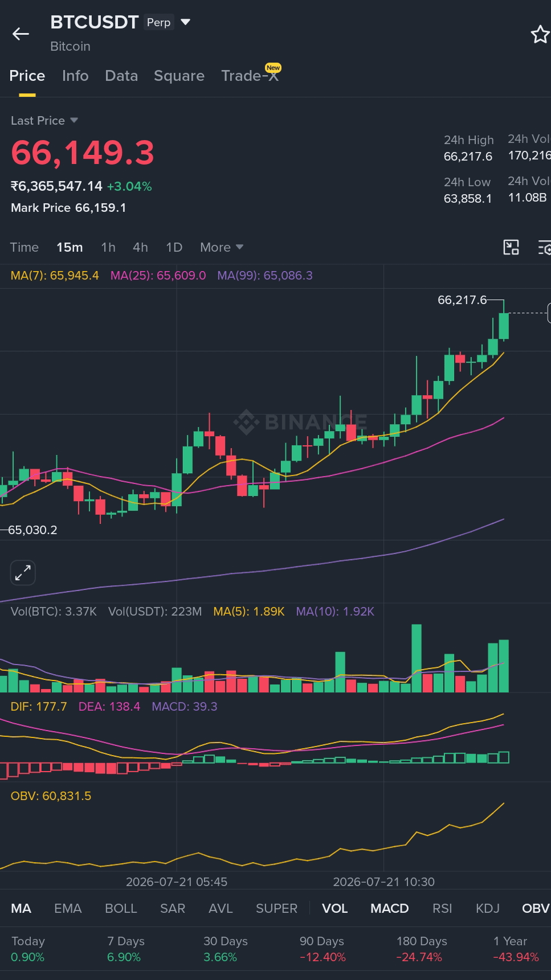Tap the Vol(BTC): 3.37K label
Image resolution: width=551 pixels, height=980 pixels.
point(54,612)
